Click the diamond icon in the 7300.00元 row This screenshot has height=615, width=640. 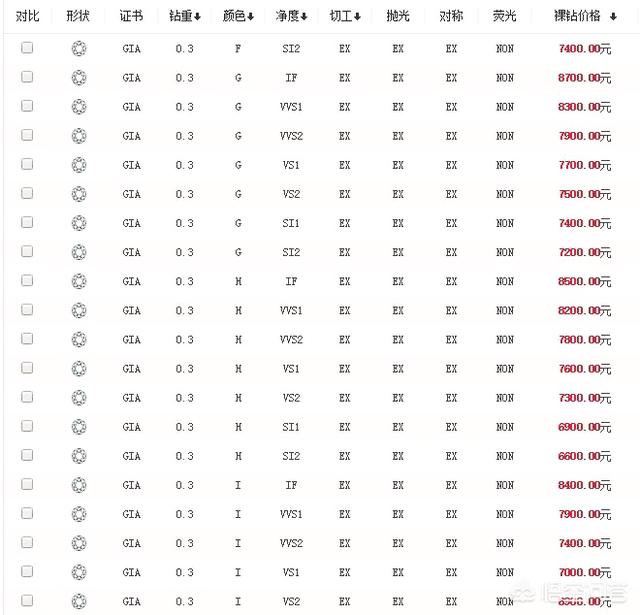tap(79, 398)
